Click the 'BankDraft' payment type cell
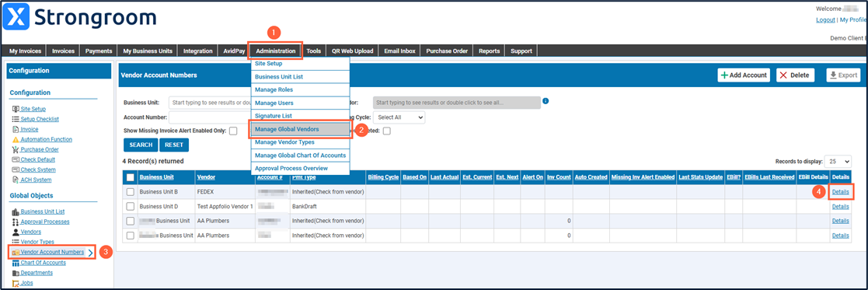 [328, 206]
